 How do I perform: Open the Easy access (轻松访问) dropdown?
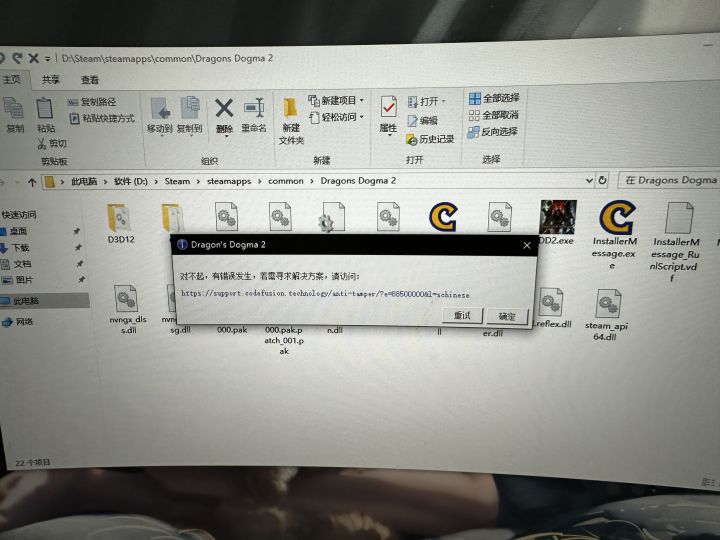coord(337,117)
